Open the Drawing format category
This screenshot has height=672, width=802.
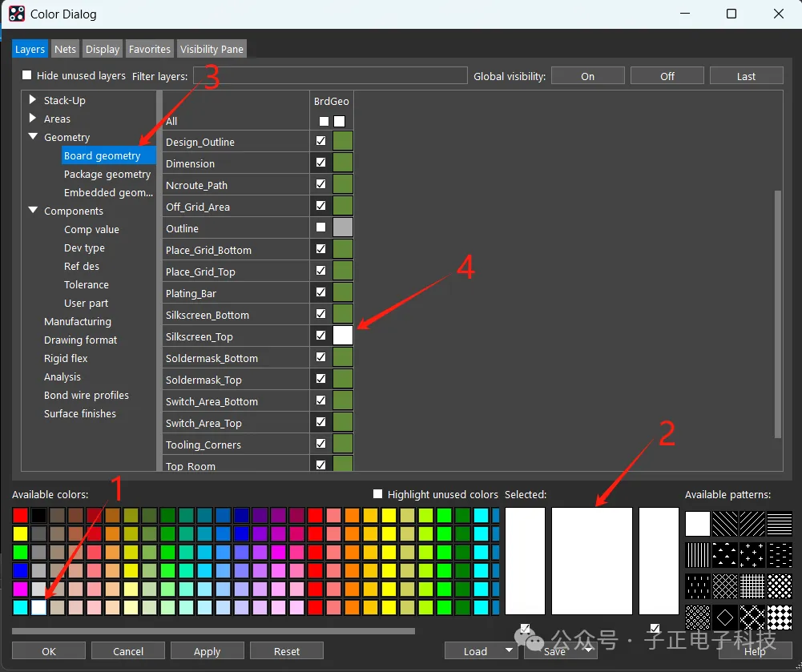click(x=80, y=340)
